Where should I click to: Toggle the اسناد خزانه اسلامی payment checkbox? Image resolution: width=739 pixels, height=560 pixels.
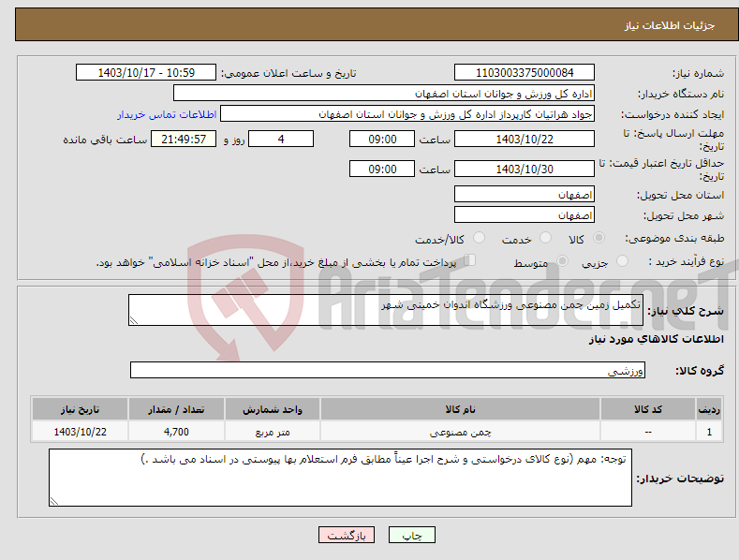pos(470,259)
